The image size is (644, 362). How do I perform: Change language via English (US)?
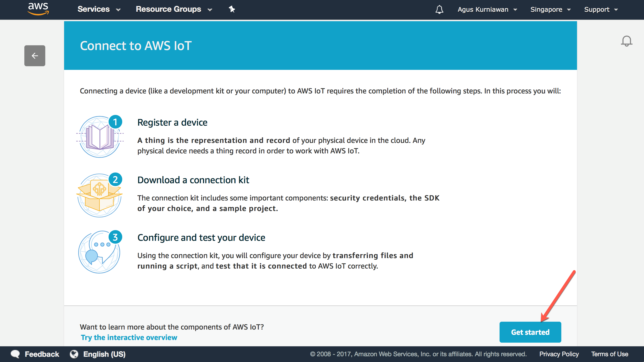tap(104, 354)
